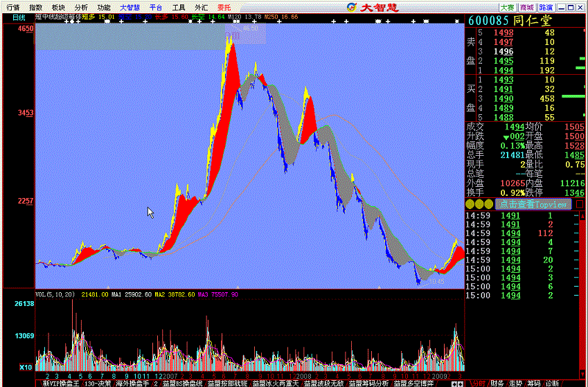
Task: Click the 短多 15.01 indicator value
Action: click(98, 17)
